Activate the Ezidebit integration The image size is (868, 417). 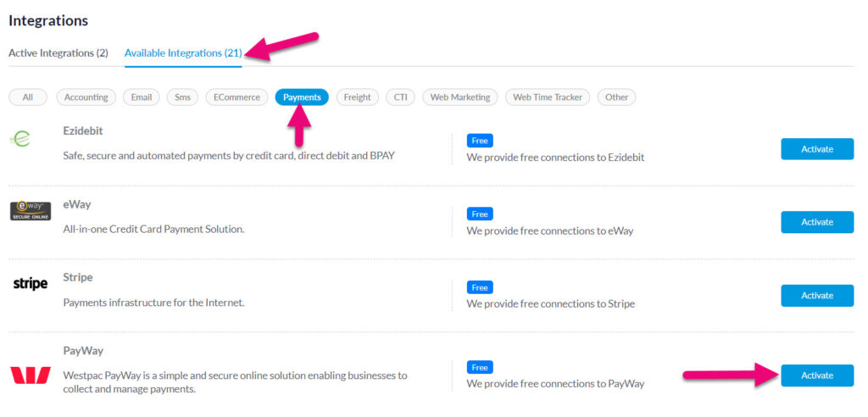pyautogui.click(x=817, y=149)
